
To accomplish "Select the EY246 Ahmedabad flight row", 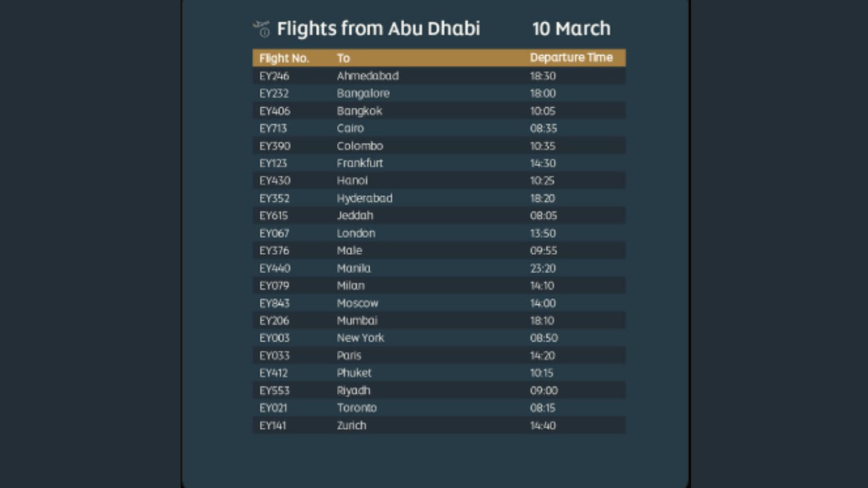I will [438, 76].
